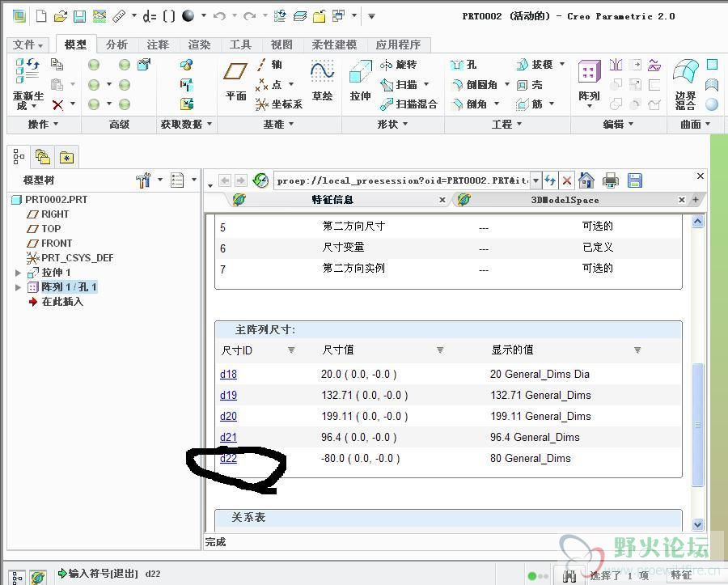Click the binoculars find icon in status bar

(x=569, y=576)
